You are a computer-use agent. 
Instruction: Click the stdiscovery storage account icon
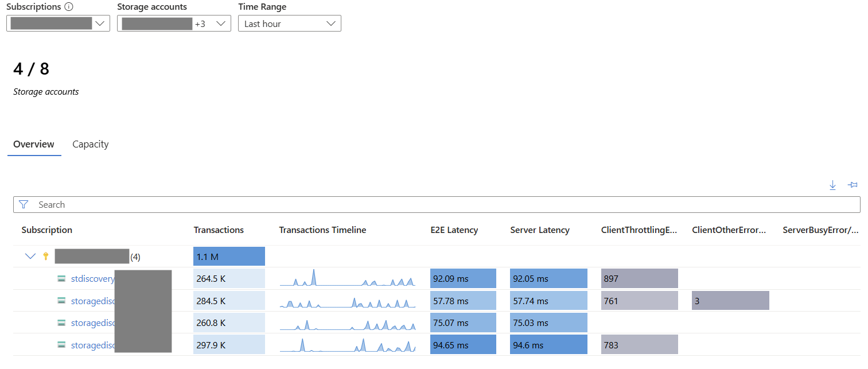pyautogui.click(x=61, y=279)
